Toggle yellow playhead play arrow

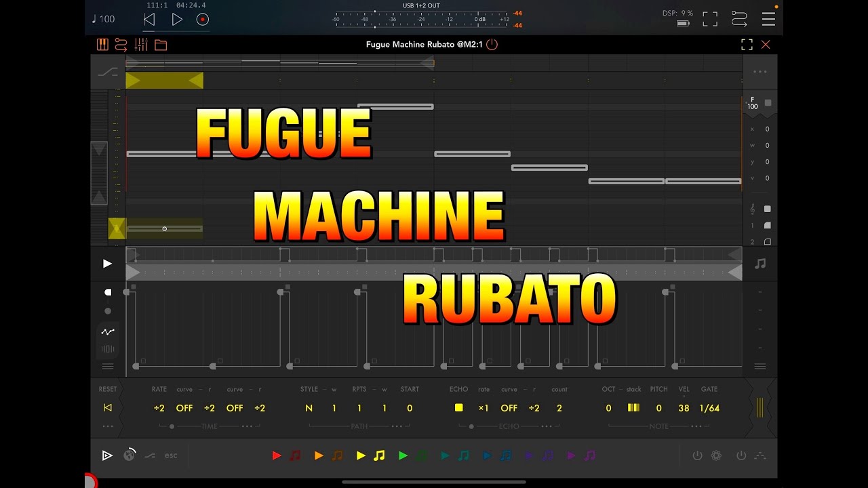coord(361,455)
